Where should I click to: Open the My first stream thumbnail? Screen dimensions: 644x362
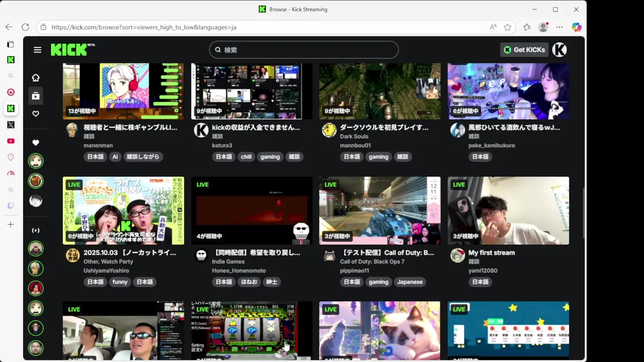(508, 211)
